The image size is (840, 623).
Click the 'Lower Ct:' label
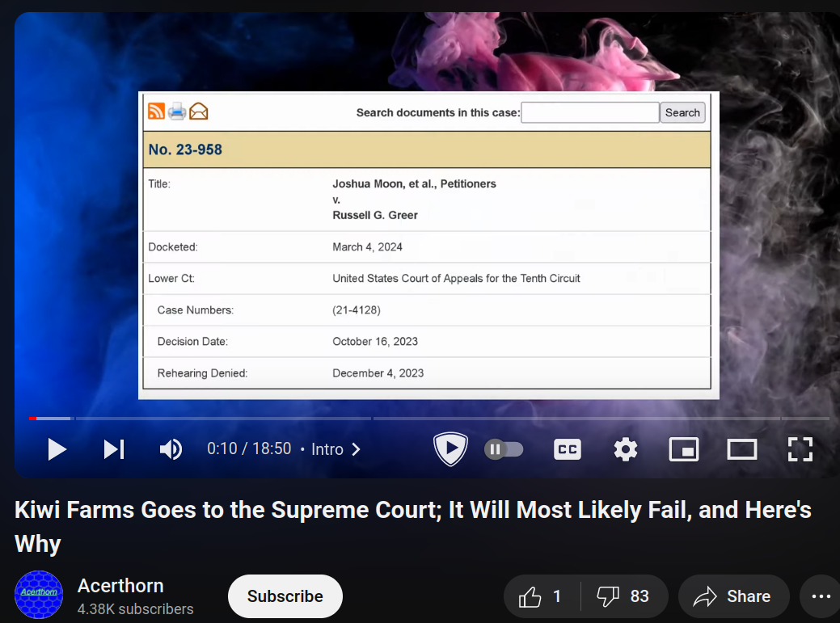coord(171,278)
